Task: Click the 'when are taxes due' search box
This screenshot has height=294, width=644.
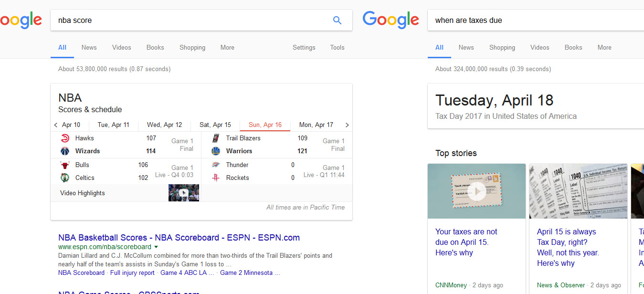Action: [x=535, y=21]
